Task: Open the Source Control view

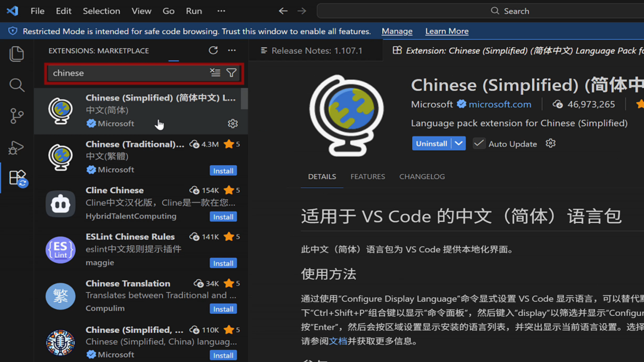Action: [17, 116]
